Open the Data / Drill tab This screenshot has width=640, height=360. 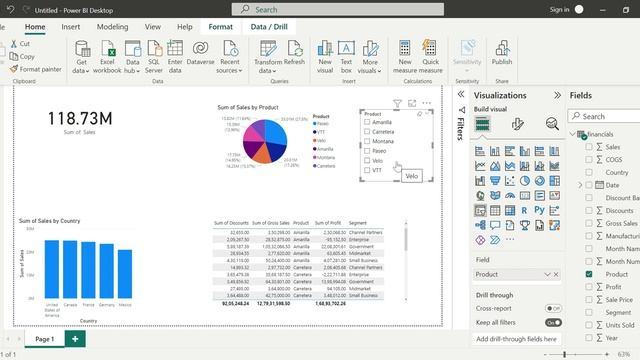coord(269,27)
